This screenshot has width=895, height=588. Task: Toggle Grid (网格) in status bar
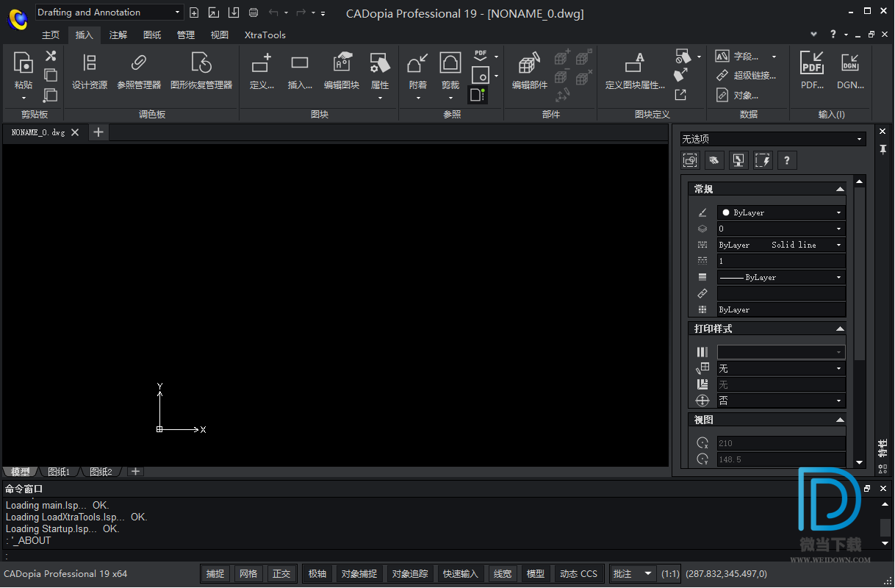(x=248, y=574)
